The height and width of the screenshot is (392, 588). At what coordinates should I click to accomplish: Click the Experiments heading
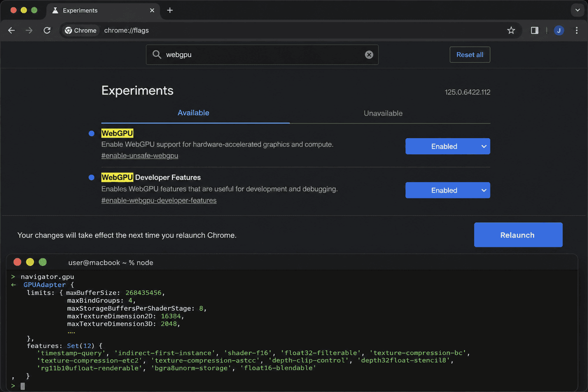tap(137, 91)
